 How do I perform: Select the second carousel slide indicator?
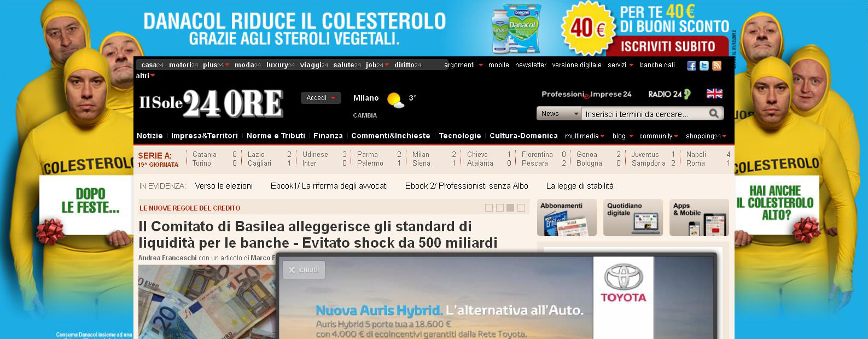[x=499, y=208]
